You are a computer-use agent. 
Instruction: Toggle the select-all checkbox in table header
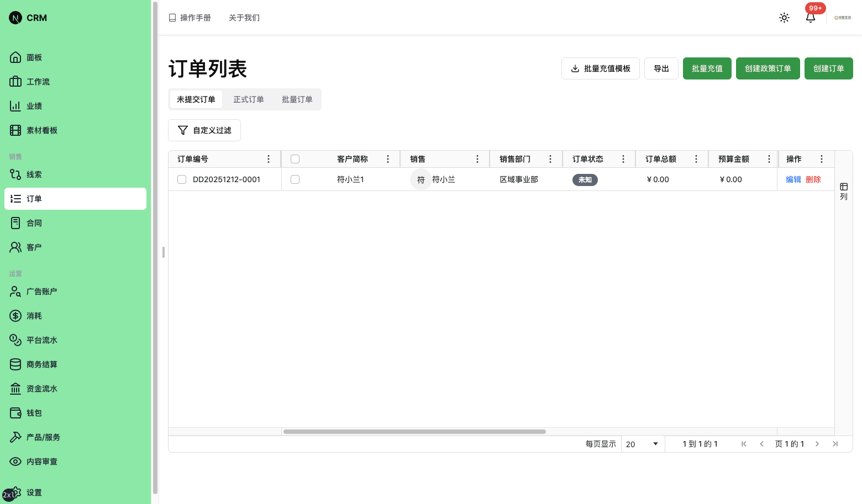point(295,158)
